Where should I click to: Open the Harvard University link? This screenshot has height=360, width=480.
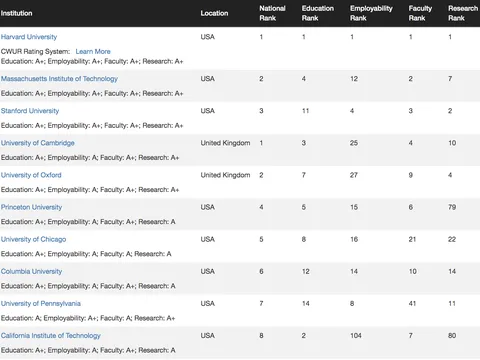[29, 37]
